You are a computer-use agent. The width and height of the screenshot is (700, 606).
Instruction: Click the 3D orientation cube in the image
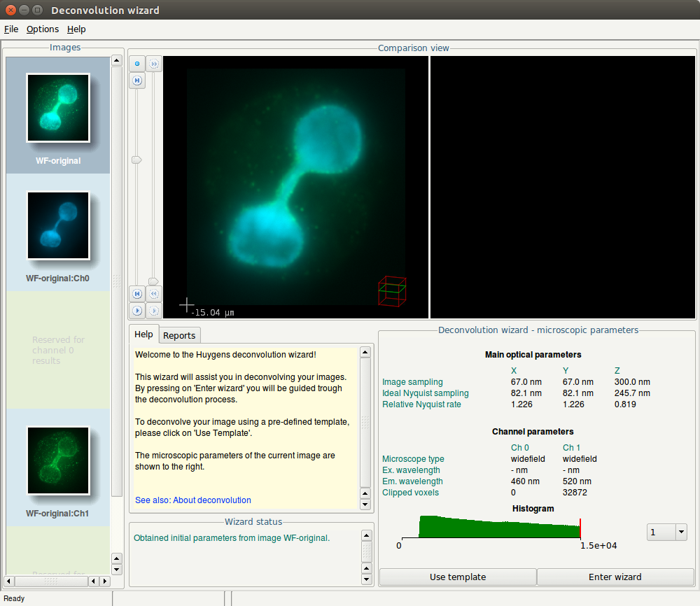pos(392,291)
